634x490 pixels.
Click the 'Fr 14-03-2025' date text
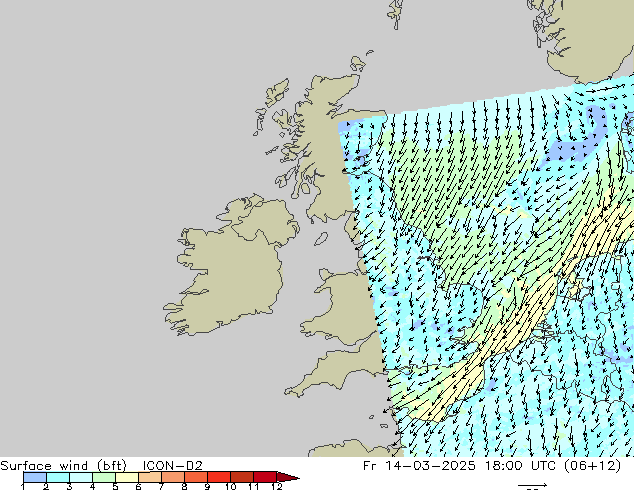(419, 466)
